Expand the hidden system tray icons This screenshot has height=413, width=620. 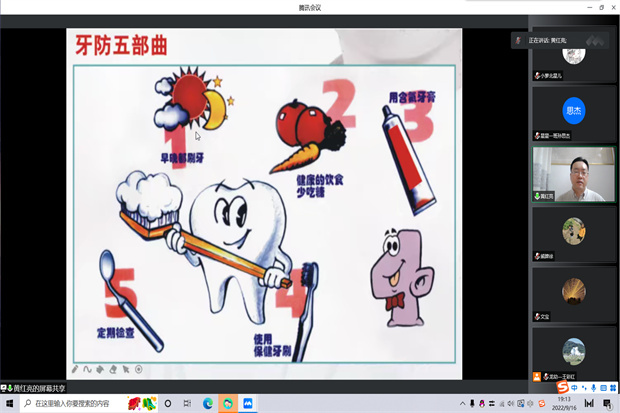[x=462, y=404]
